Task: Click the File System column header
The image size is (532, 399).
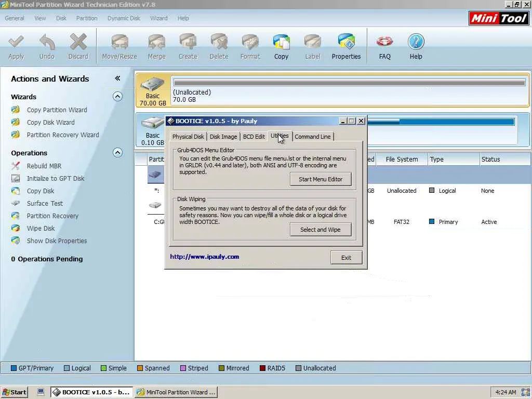Action: [402, 159]
